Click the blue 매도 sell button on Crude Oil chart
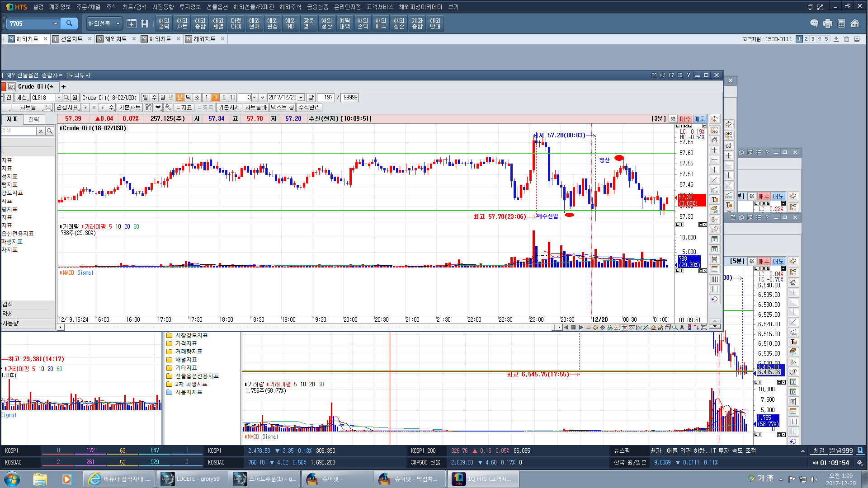This screenshot has width=868, height=488. click(x=699, y=119)
